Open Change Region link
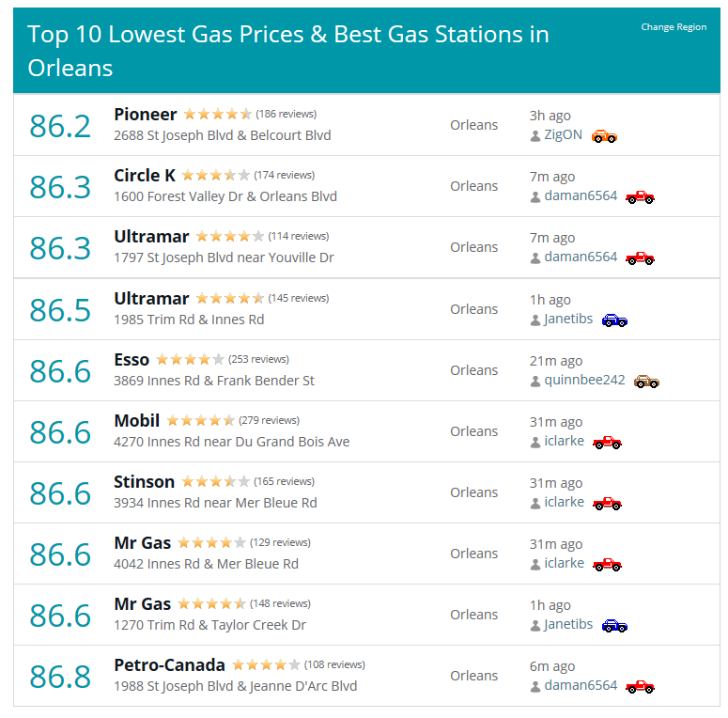 [x=674, y=27]
